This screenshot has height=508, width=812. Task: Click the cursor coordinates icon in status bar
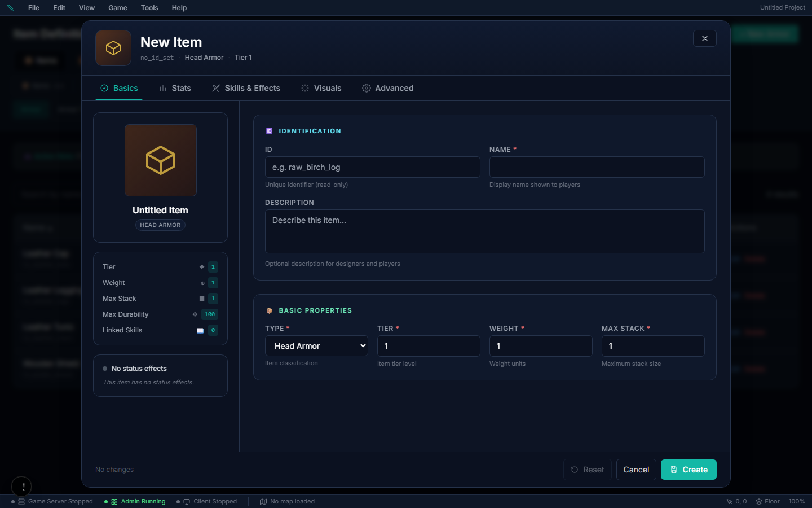pyautogui.click(x=729, y=501)
